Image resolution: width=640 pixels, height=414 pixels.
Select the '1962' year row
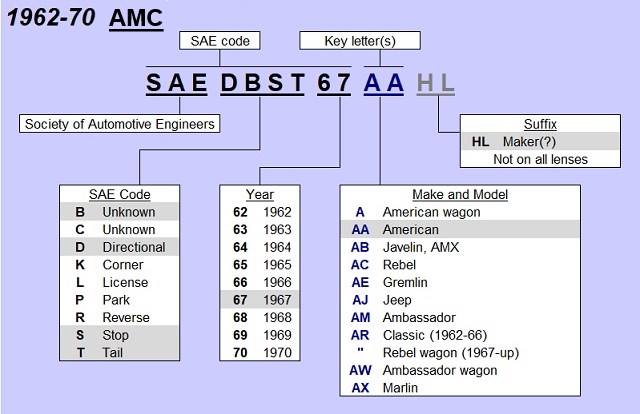click(260, 212)
